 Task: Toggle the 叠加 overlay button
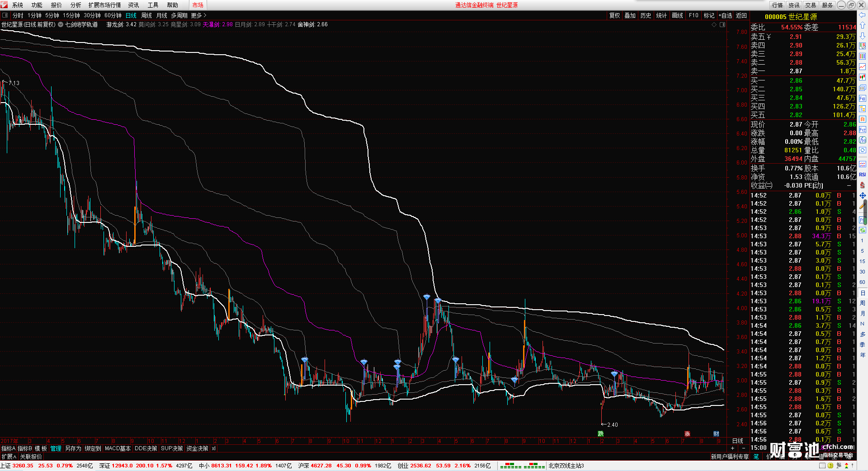tap(630, 15)
